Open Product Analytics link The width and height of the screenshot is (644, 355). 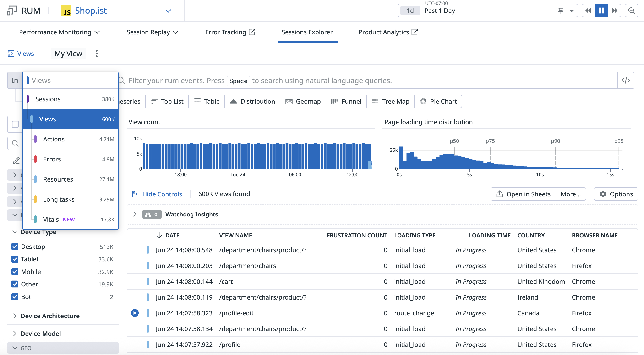point(388,32)
